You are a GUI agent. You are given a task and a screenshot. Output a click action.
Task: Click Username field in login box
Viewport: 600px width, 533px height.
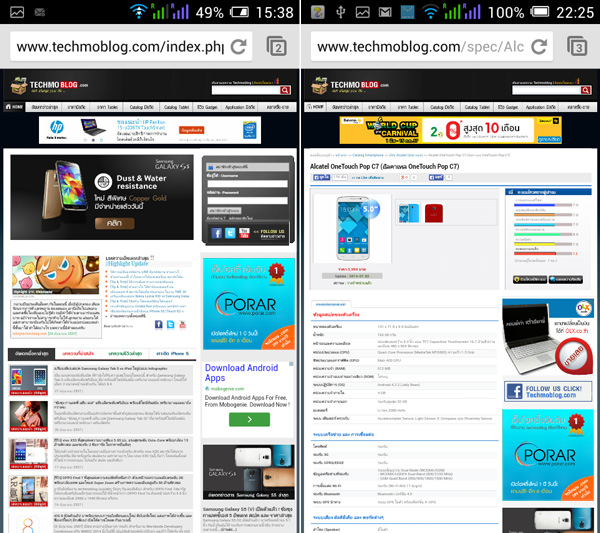click(x=247, y=184)
